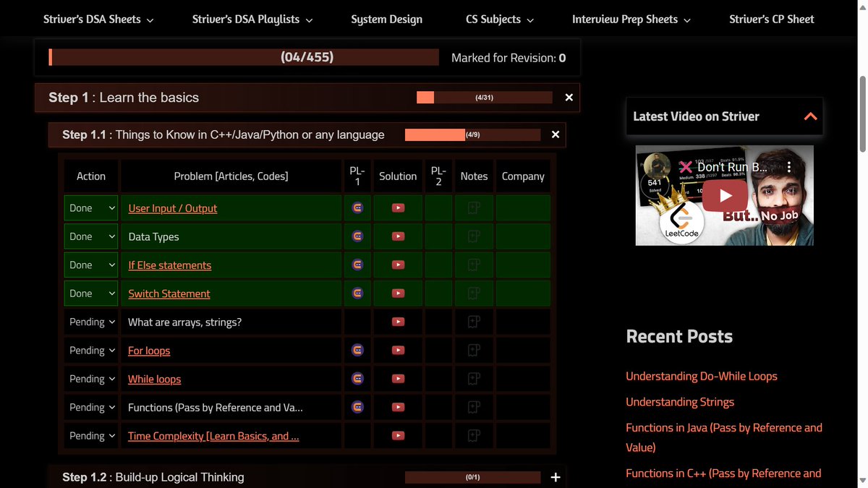The height and width of the screenshot is (488, 868).
Task: Add a note for Switch Statement
Action: pyautogui.click(x=474, y=294)
